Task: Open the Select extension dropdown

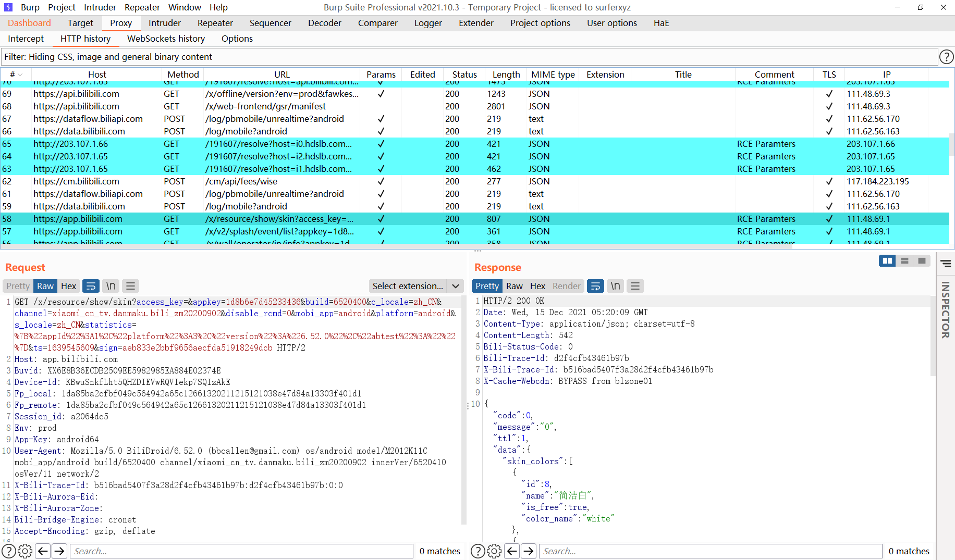Action: tap(417, 286)
